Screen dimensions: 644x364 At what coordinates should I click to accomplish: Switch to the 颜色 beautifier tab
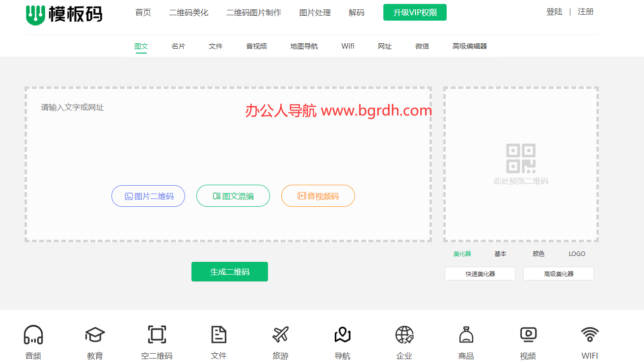538,254
